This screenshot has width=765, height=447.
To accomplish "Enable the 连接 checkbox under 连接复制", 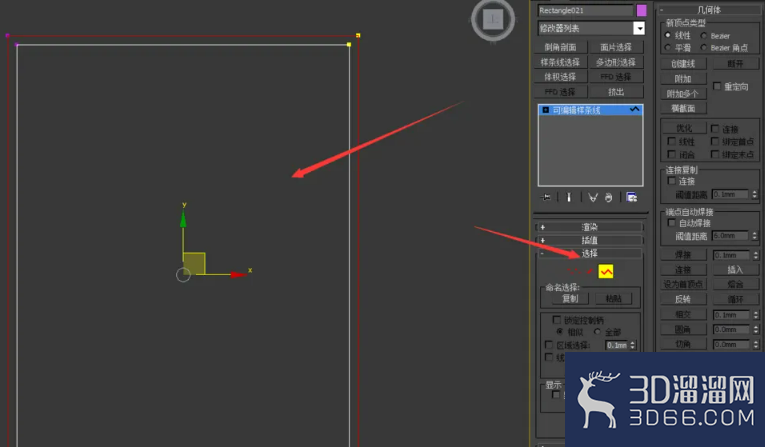I will tap(672, 181).
